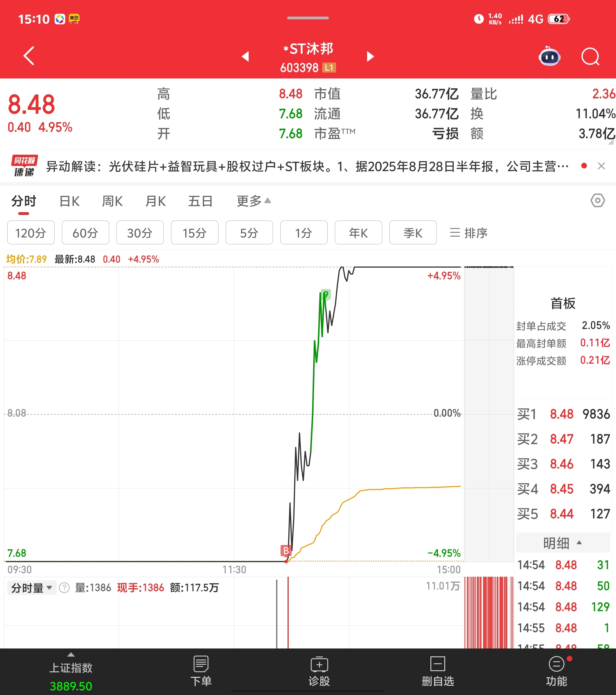Open 上证指数 index panel

[71, 675]
